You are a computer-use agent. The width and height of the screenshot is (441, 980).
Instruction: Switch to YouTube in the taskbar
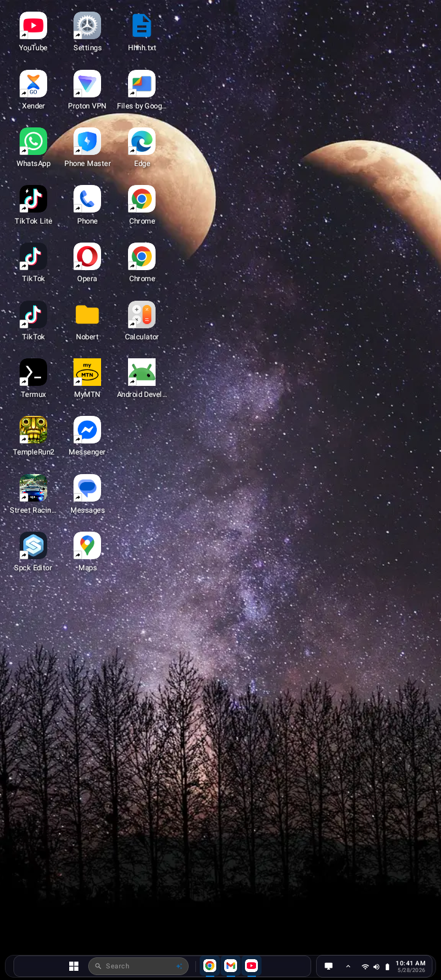point(251,966)
